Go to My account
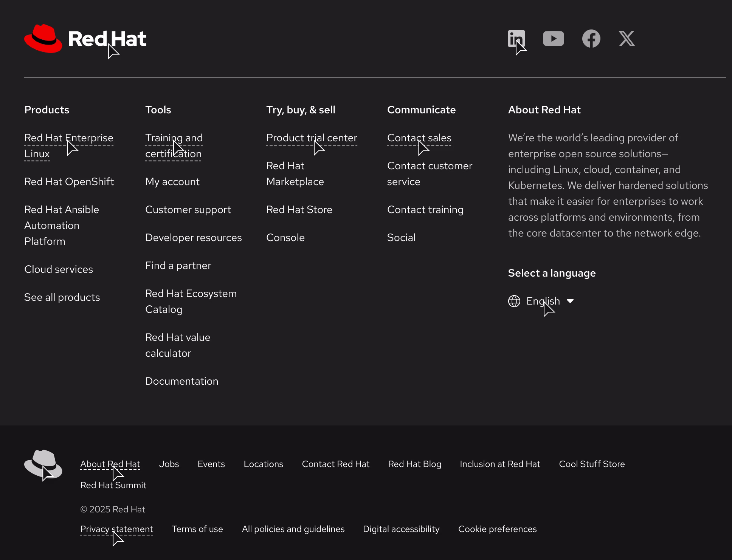 pyautogui.click(x=172, y=182)
